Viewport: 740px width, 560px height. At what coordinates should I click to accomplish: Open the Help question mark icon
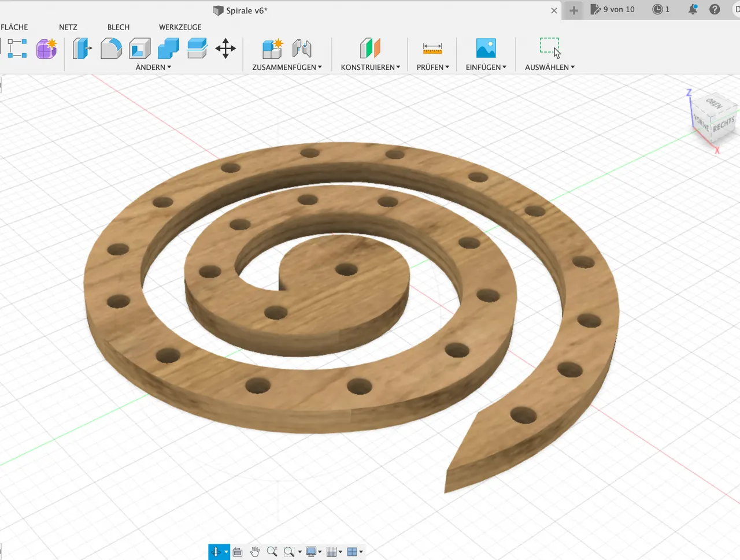coord(715,9)
